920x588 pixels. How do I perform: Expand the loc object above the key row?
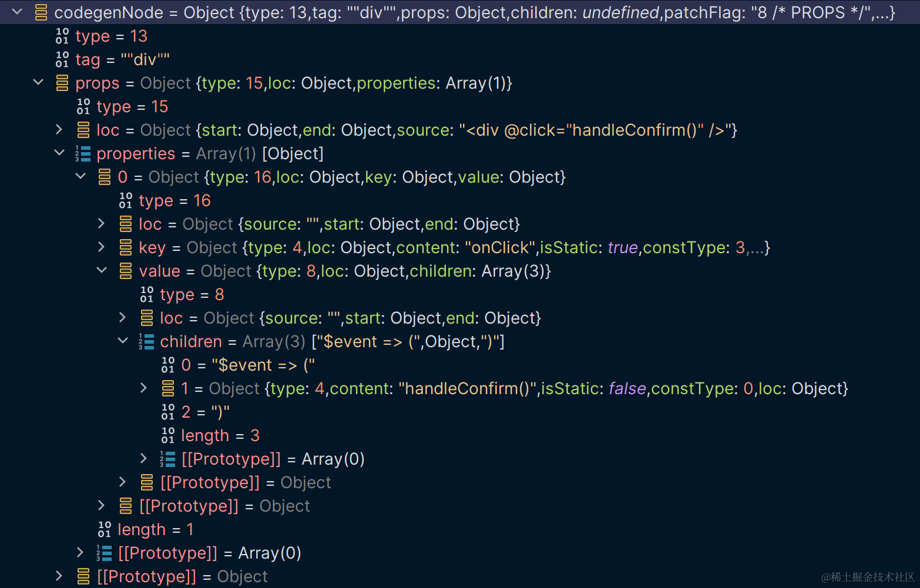(101, 223)
